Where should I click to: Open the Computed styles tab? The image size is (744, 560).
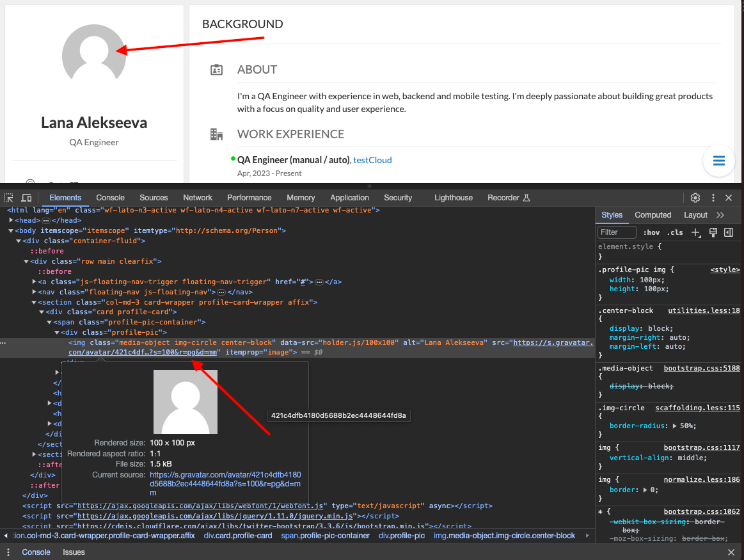point(653,215)
